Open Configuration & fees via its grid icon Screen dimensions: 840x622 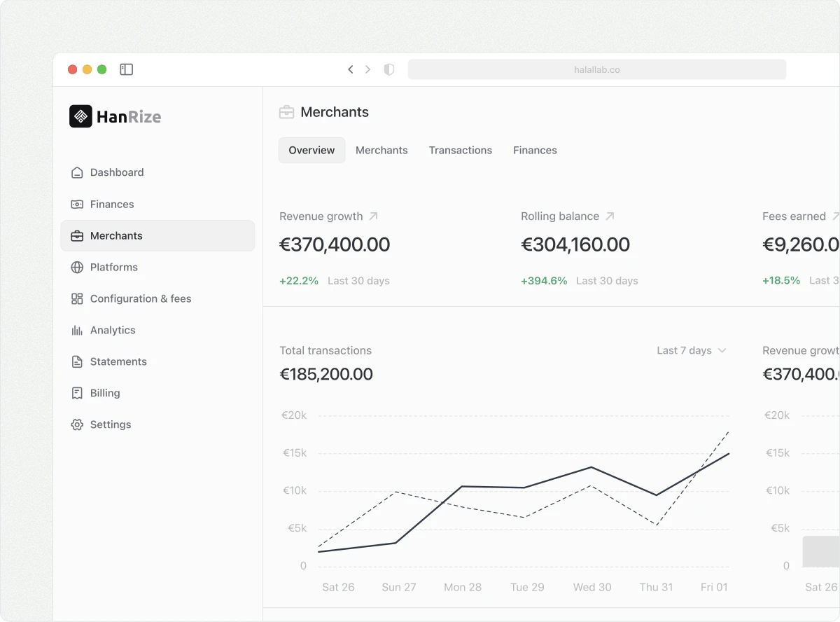77,298
